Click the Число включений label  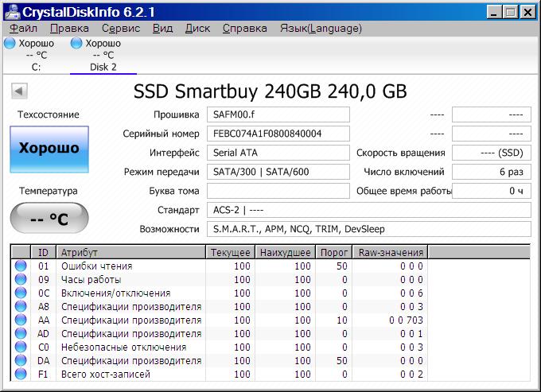[404, 172]
